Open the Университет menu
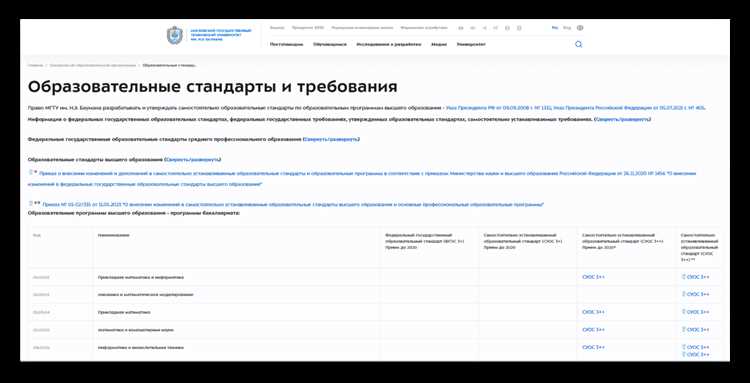 (x=471, y=44)
